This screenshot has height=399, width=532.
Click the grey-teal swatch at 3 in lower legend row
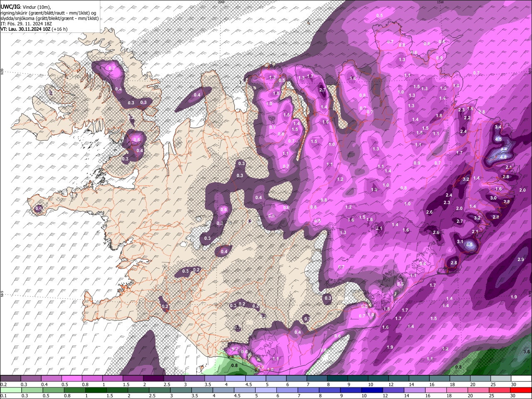pos(181,390)
